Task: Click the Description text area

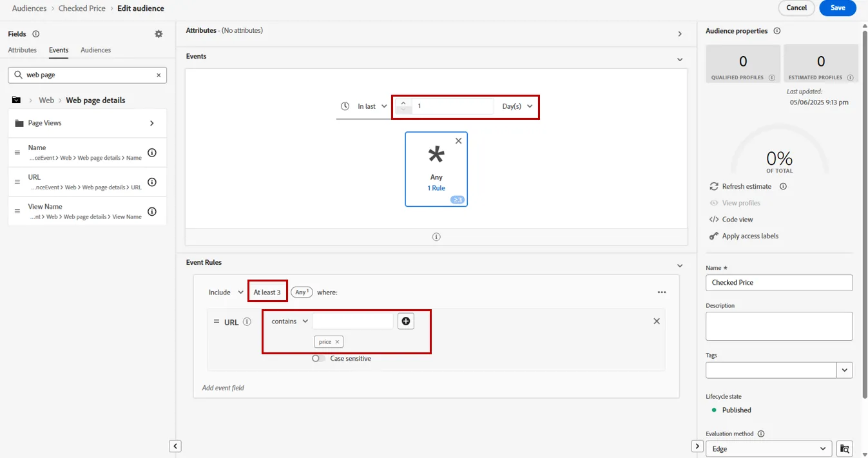Action: pyautogui.click(x=779, y=327)
